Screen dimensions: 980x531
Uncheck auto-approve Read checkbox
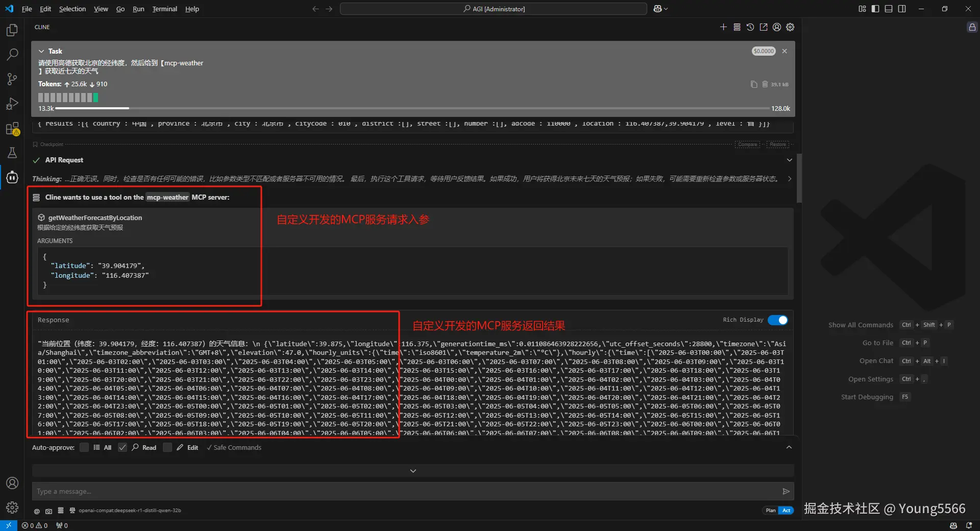click(x=122, y=447)
